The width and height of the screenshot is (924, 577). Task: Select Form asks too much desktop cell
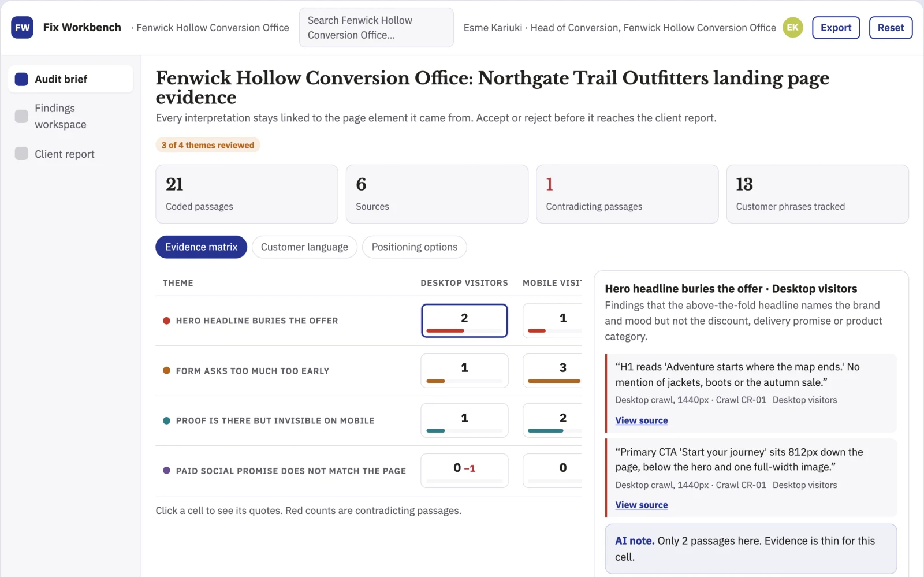(464, 370)
